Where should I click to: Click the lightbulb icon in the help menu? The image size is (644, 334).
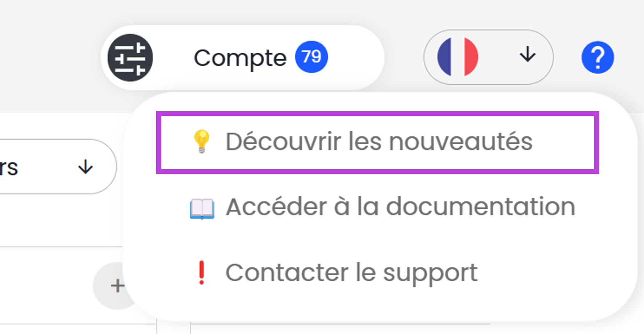202,141
